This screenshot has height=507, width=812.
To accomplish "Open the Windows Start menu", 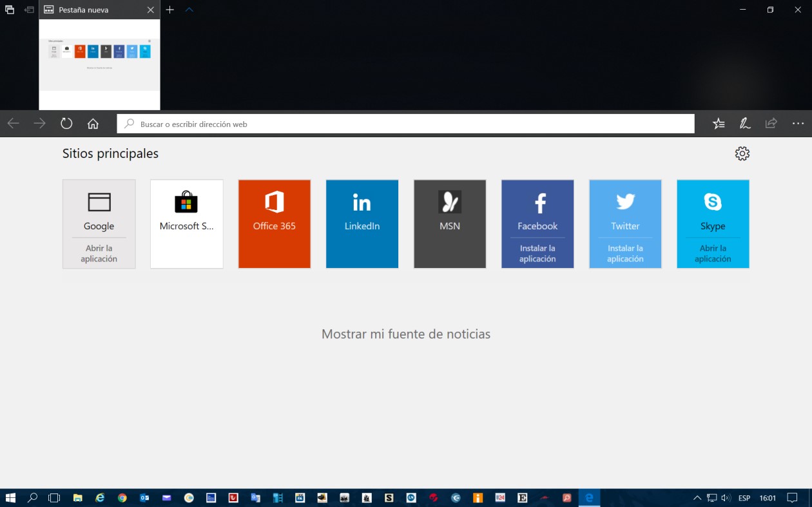I will click(10, 497).
